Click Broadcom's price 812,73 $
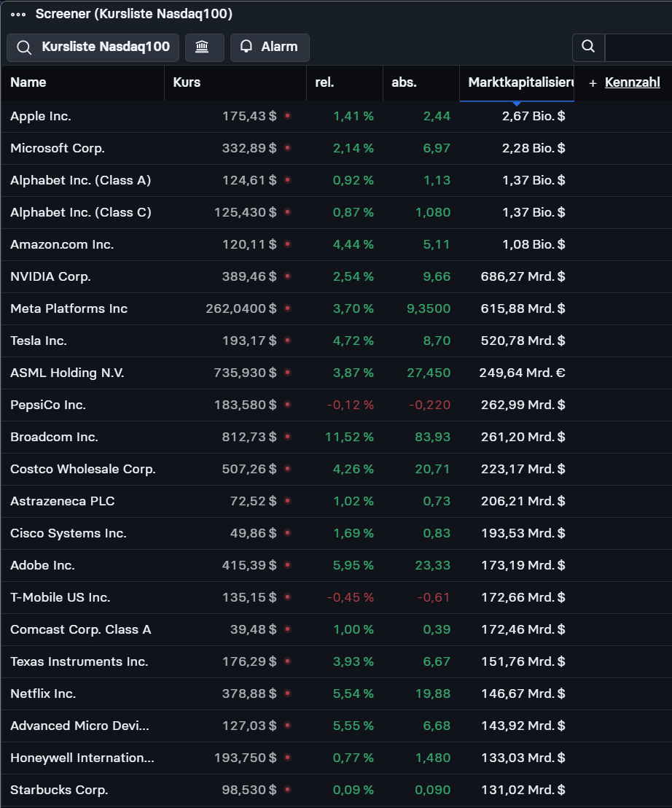The height and width of the screenshot is (808, 672). (249, 437)
